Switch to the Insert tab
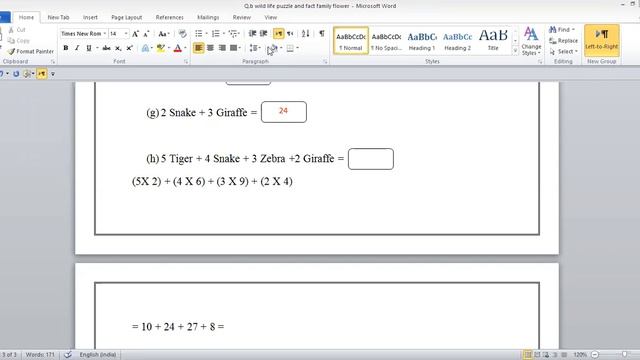640x360 pixels. coord(90,18)
